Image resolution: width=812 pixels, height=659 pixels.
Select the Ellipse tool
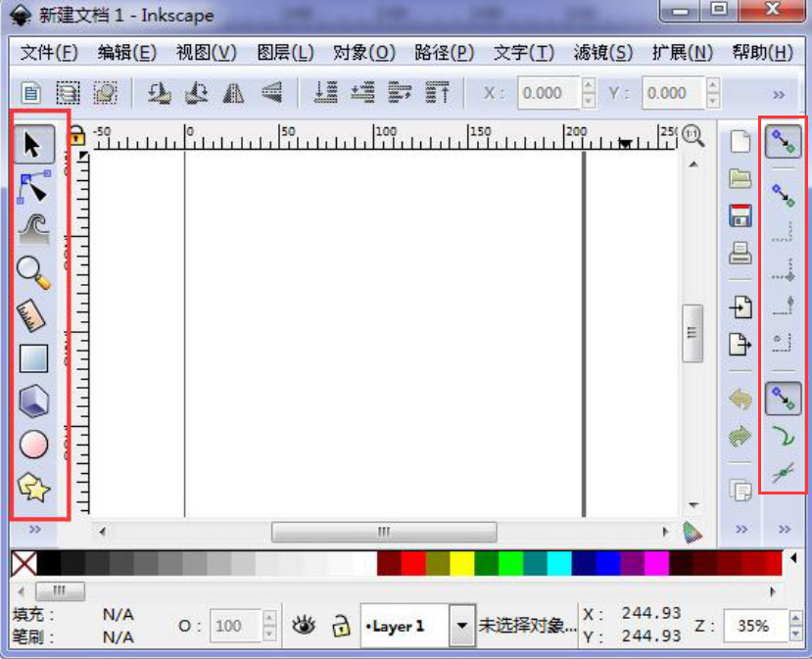pos(31,443)
